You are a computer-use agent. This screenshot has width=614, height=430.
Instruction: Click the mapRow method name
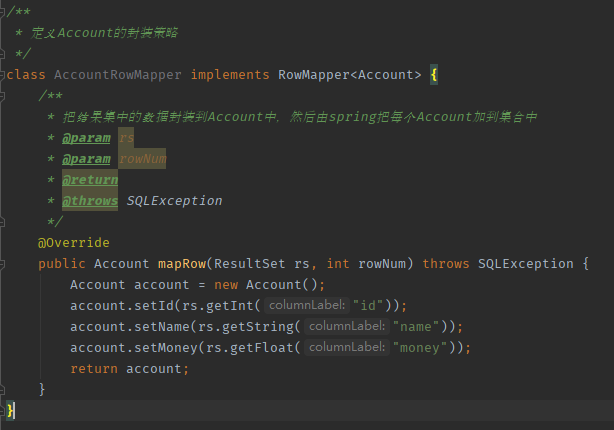(x=182, y=264)
